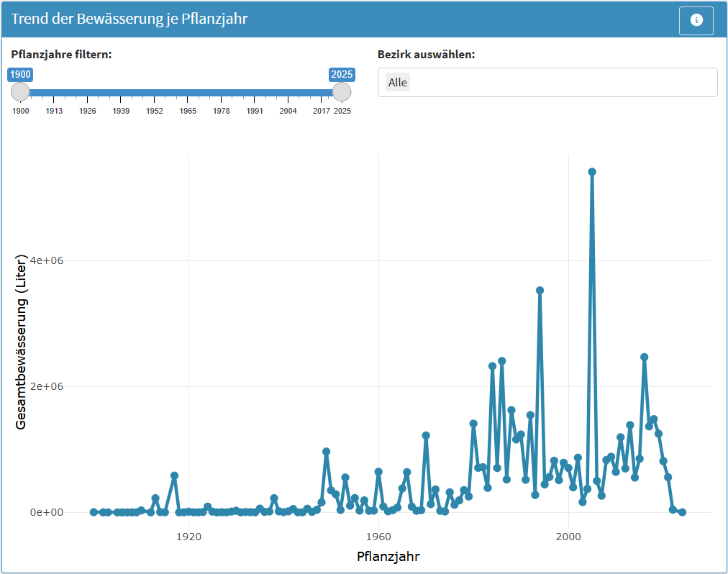Click the highest data point in the chart
The image size is (728, 574).
(592, 172)
